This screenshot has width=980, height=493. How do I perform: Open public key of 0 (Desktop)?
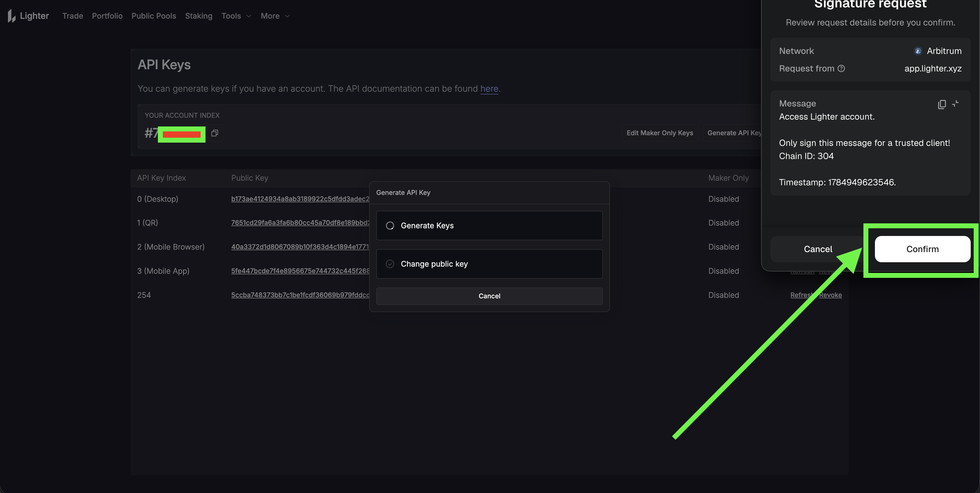click(300, 199)
